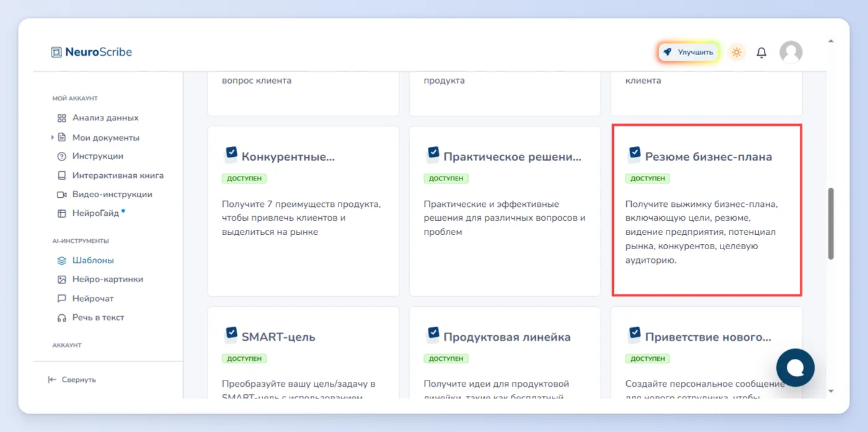Viewport: 868px width, 432px height.
Task: Click the Видео-инструкции camera icon
Action: point(61,195)
